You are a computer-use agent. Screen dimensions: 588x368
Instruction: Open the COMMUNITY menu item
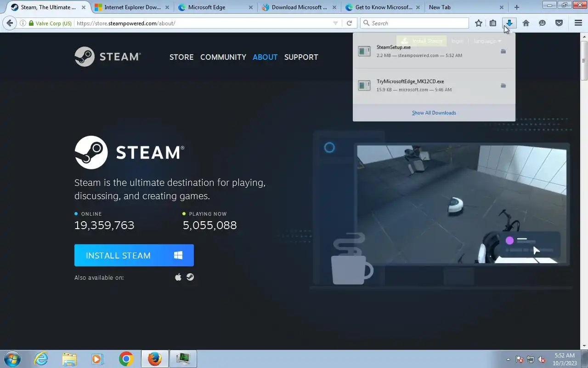pyautogui.click(x=223, y=57)
